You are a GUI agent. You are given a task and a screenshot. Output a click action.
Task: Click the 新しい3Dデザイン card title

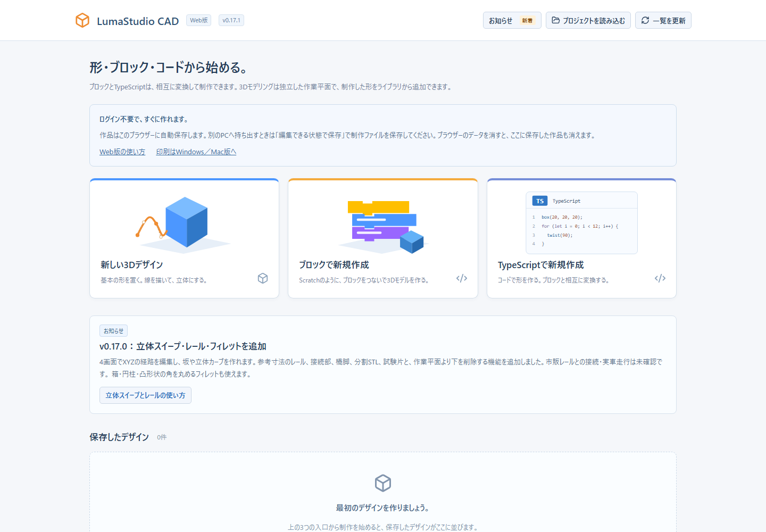[x=132, y=265]
